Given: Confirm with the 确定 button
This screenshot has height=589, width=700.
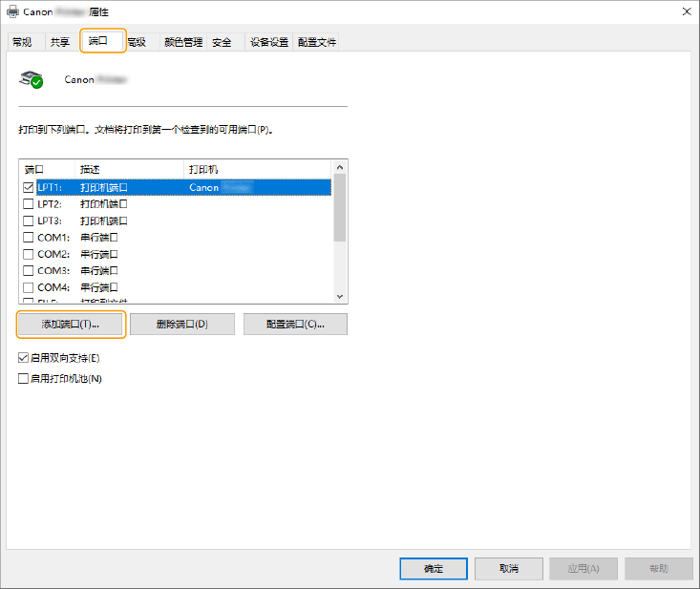Looking at the screenshot, I should click(434, 568).
